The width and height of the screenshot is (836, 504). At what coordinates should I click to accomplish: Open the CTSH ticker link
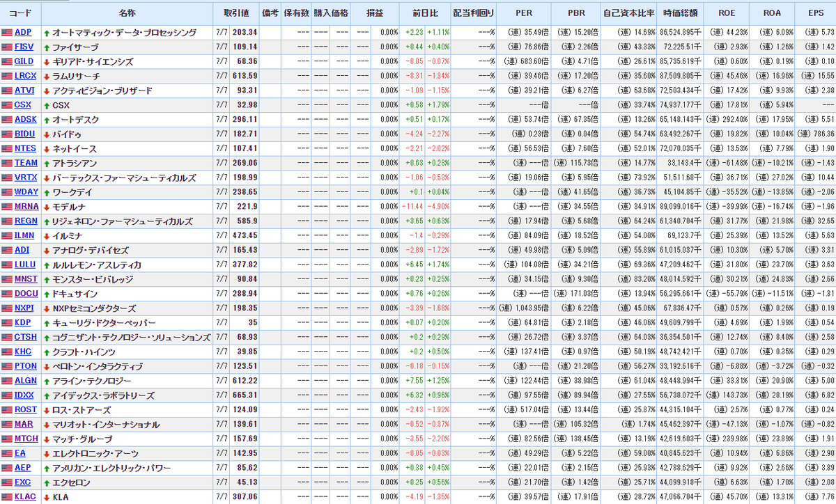(25, 338)
